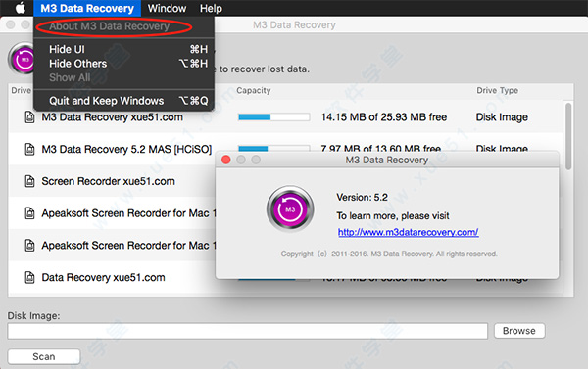
Task: Click the Capacity column header
Action: [x=254, y=91]
